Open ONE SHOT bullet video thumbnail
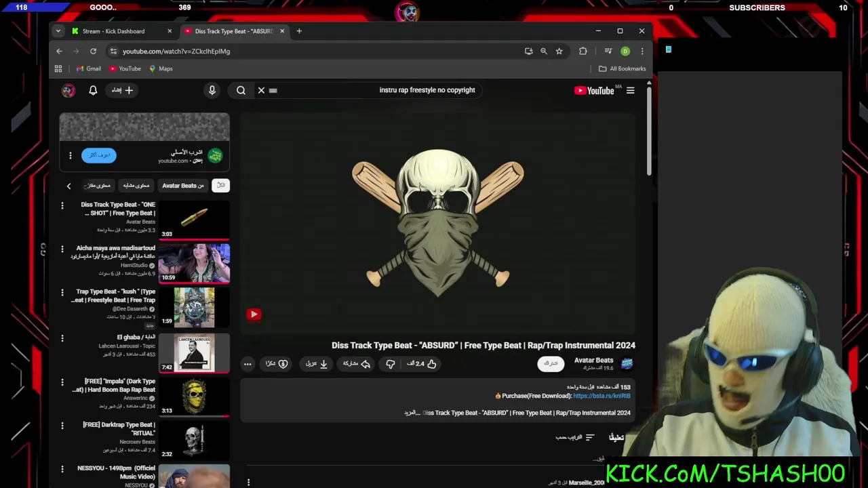The height and width of the screenshot is (488, 868). pyautogui.click(x=195, y=220)
